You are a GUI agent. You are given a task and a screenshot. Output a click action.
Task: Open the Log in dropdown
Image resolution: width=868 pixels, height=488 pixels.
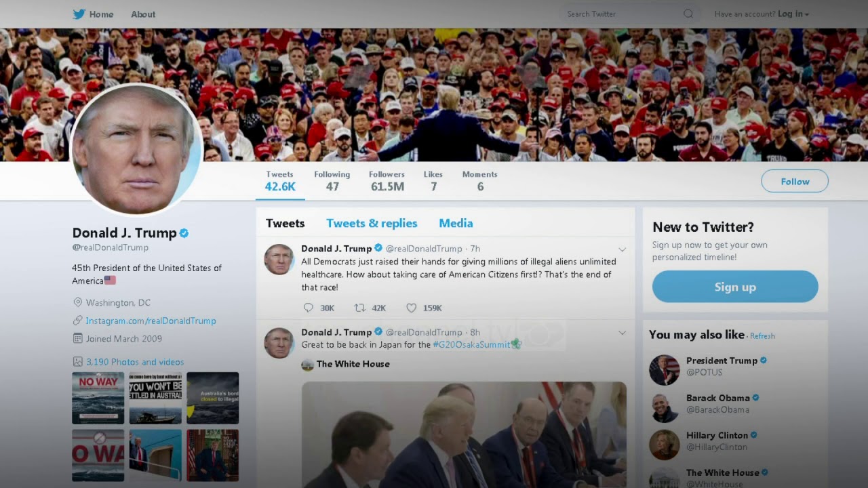[793, 14]
